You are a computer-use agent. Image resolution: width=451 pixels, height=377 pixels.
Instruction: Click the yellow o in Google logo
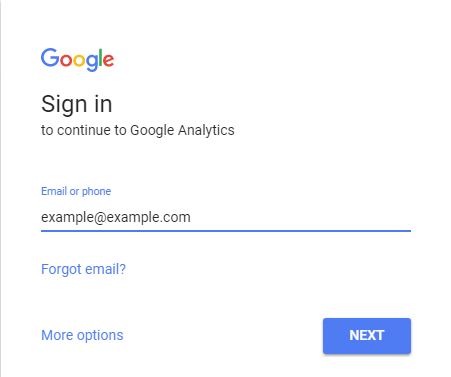pos(79,61)
